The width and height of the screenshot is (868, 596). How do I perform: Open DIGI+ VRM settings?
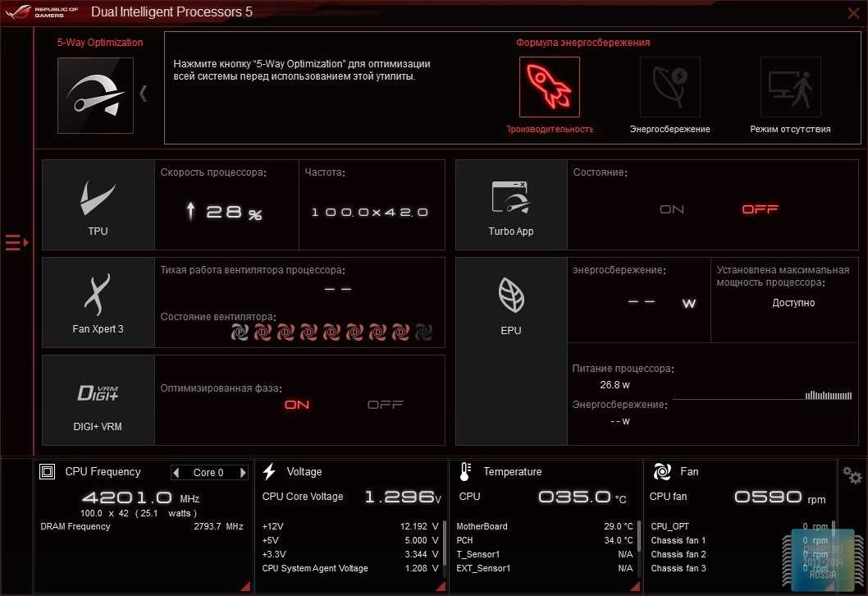pyautogui.click(x=98, y=400)
